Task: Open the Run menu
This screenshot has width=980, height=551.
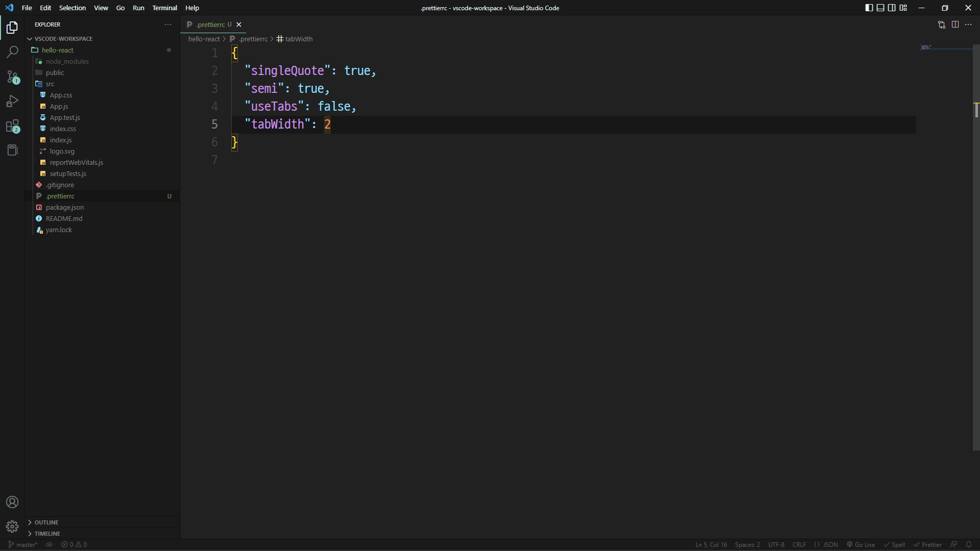Action: (x=138, y=8)
